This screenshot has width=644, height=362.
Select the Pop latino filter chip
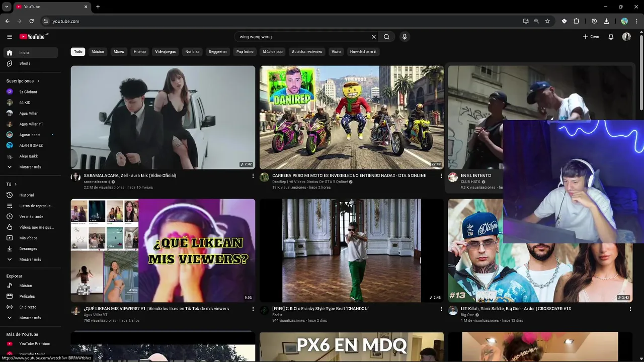[x=245, y=52]
